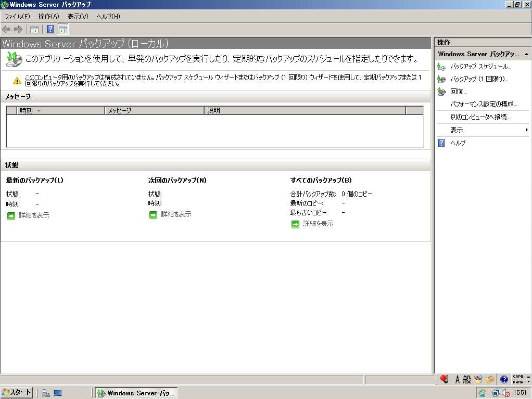Select バックアップ スケジュール... action
The width and height of the screenshot is (532, 399).
481,67
